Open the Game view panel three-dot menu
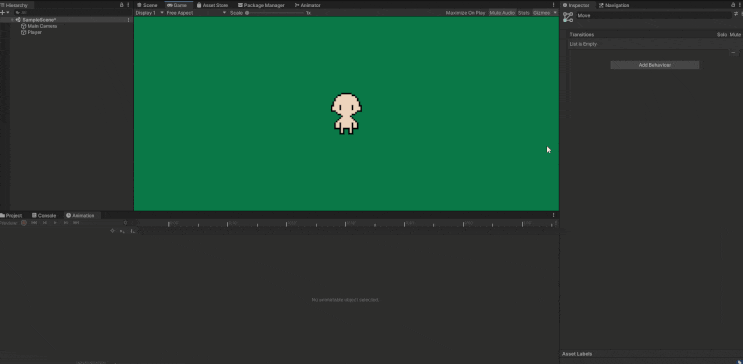 [x=553, y=5]
